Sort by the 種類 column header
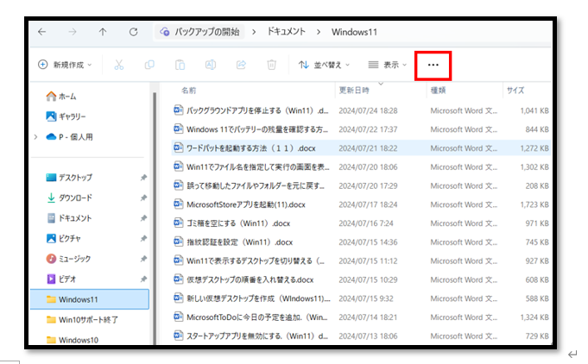Viewport: 588px width, 364px height. point(438,91)
